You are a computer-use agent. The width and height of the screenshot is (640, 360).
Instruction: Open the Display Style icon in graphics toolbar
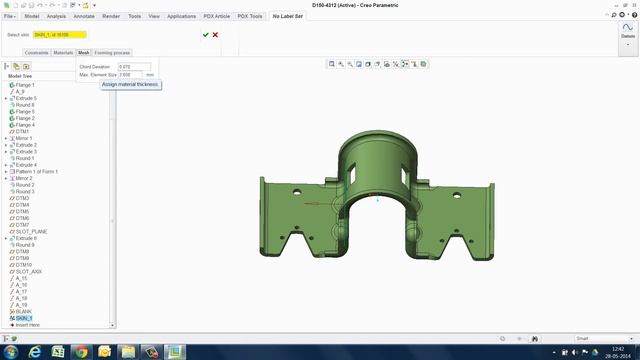[368, 64]
